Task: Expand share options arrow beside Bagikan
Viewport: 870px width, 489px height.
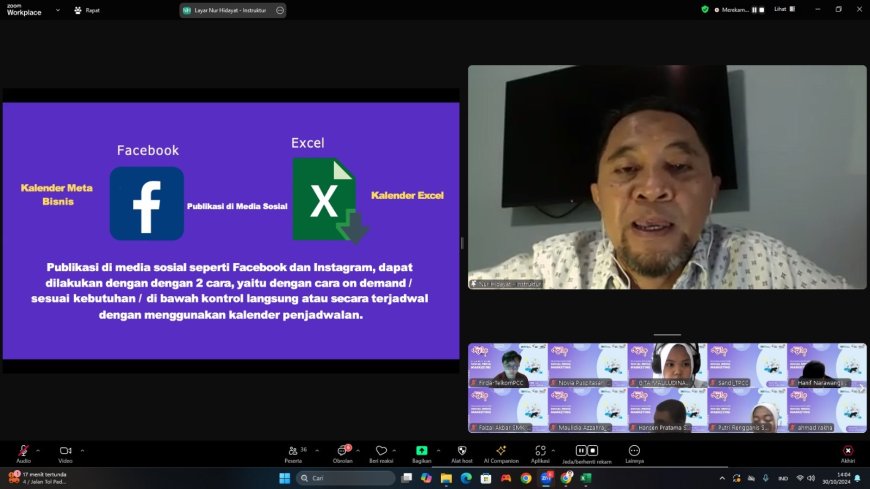Action: click(438, 450)
